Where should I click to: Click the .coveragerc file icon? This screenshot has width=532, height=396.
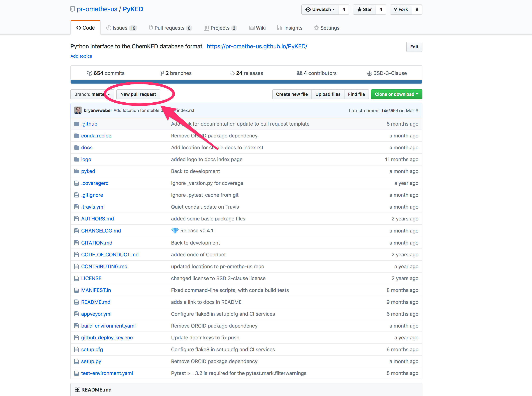[x=77, y=183]
